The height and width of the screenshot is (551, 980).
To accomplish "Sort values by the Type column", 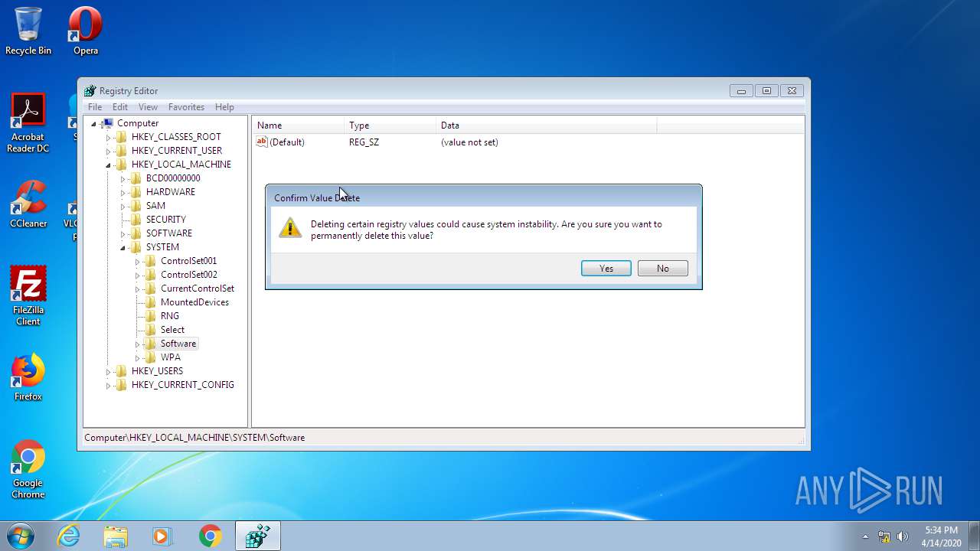I will pyautogui.click(x=390, y=126).
